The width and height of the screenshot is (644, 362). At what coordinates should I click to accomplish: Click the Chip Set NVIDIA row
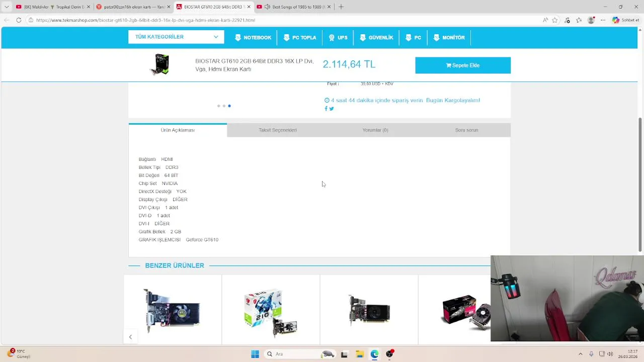pos(158,184)
